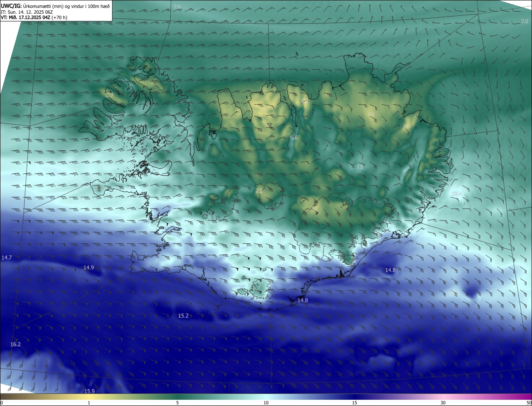Click the 15.2 value label on the map
This screenshot has height=406, width=532.
[183, 316]
